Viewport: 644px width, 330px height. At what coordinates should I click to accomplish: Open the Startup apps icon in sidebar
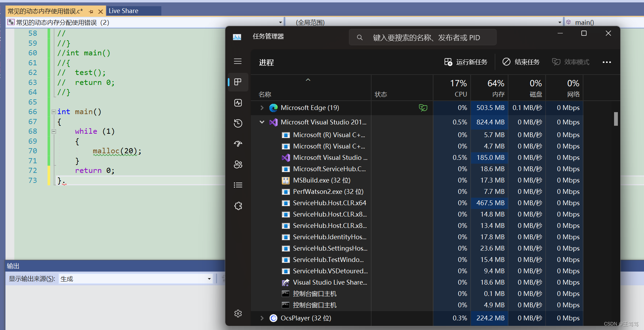pos(238,144)
